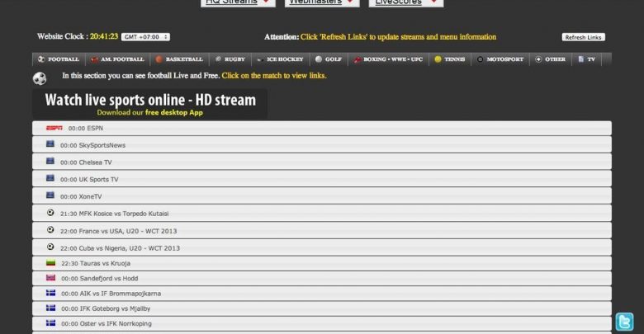Screen dimensions: 644x334
Task: Click soccer ball icon for MFK Kosice match
Action: (50, 213)
